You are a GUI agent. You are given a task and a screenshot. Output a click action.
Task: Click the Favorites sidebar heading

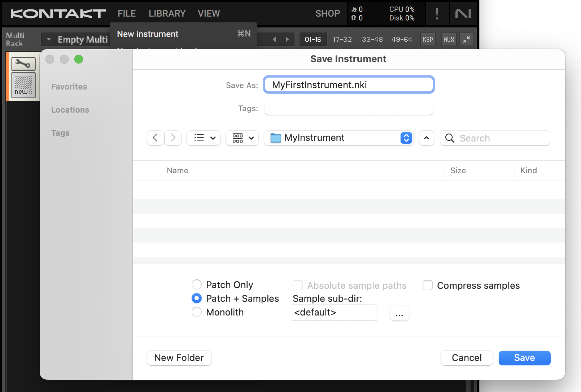tap(69, 87)
